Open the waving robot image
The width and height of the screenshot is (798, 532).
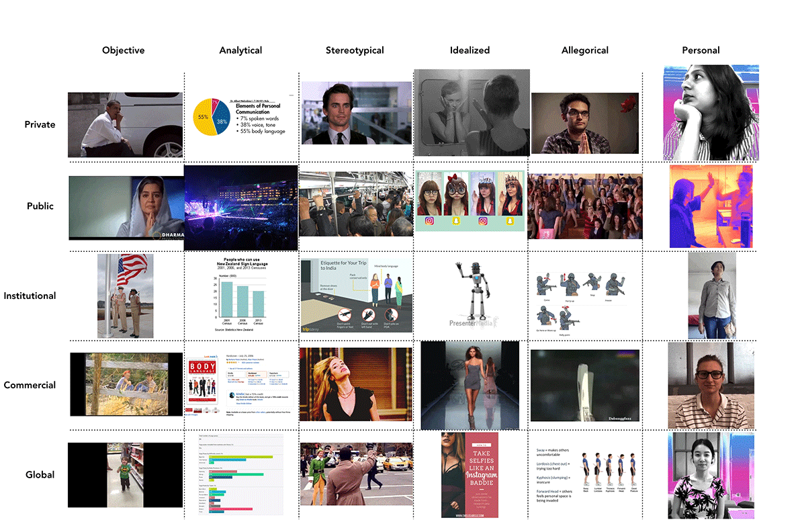coord(474,294)
